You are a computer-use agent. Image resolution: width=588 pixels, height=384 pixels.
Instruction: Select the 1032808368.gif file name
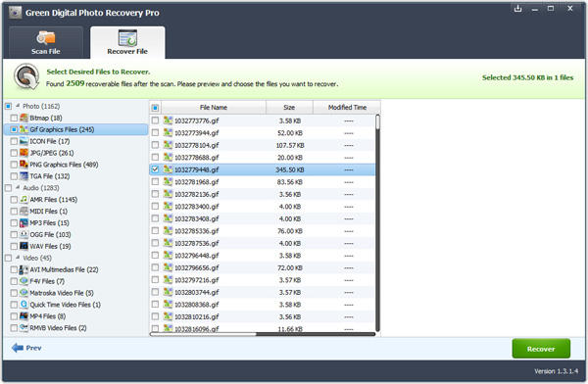pos(197,305)
